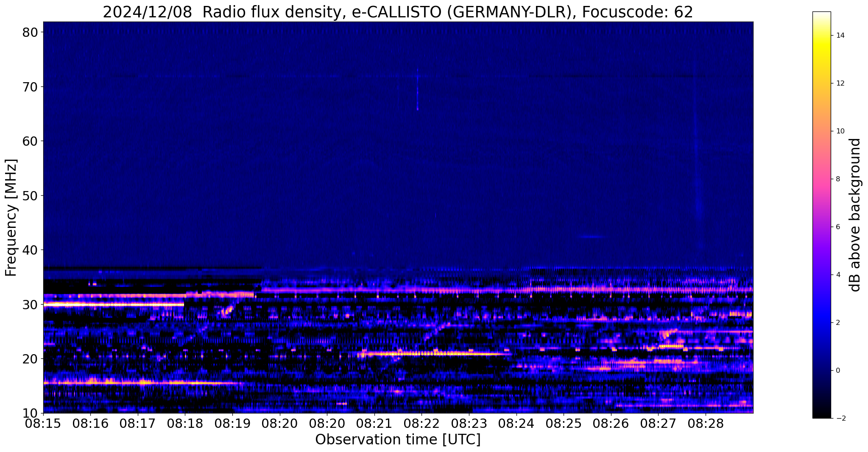Click time tick label 08:16
The width and height of the screenshot is (868, 452).
[90, 424]
